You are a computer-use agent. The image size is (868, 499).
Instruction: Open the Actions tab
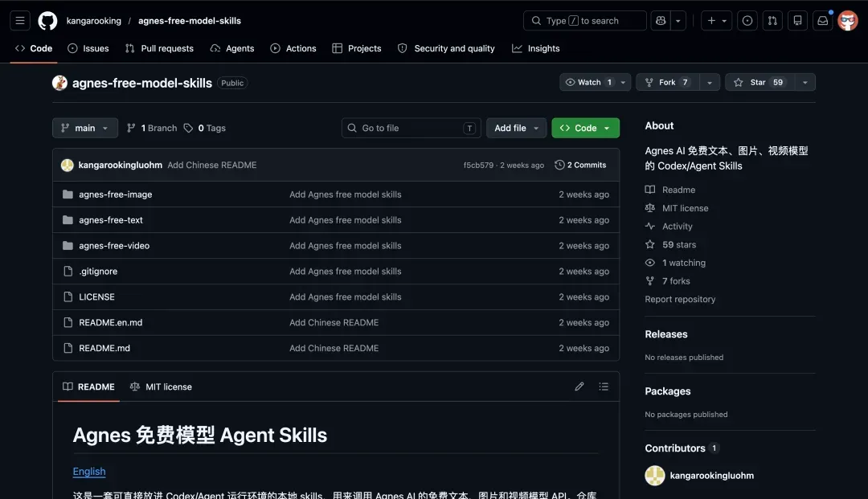(293, 49)
